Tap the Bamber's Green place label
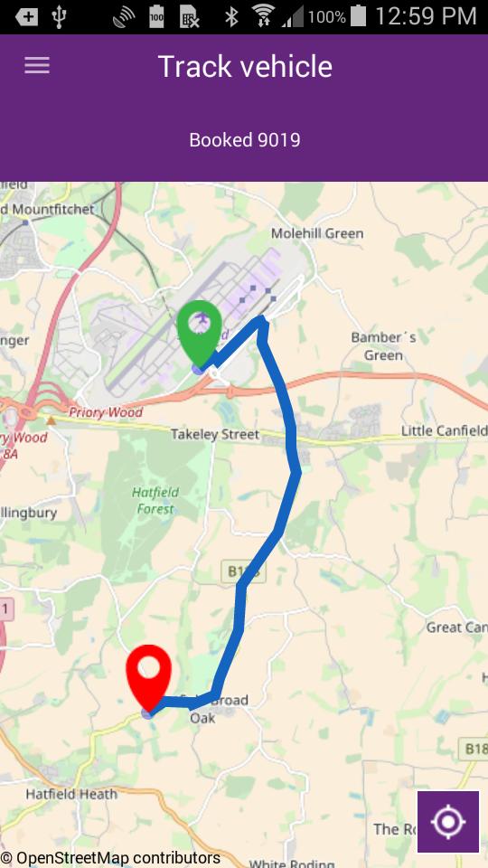Screen dimensions: 488x868 (x=383, y=346)
